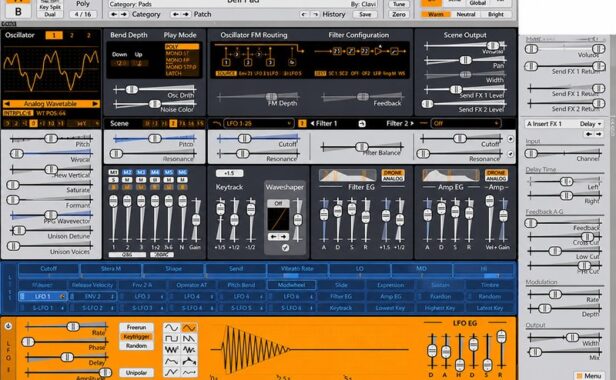Open the Menu button at bottom right
Viewport: 616px width, 380px height.
[x=588, y=375]
